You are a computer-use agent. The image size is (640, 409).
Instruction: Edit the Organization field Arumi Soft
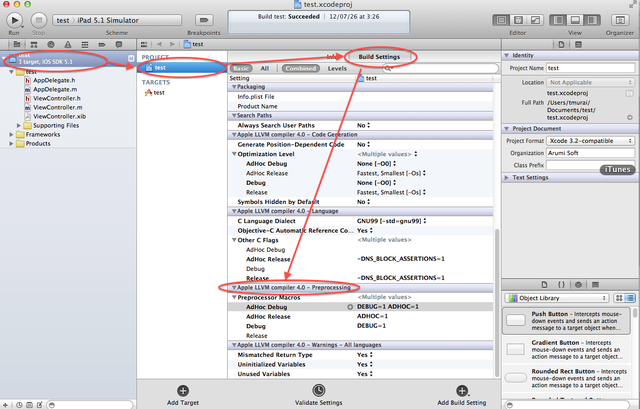pos(591,153)
